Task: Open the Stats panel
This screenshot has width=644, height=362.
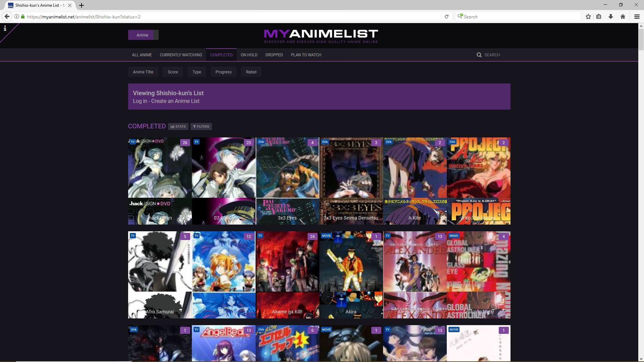Action: 178,126
